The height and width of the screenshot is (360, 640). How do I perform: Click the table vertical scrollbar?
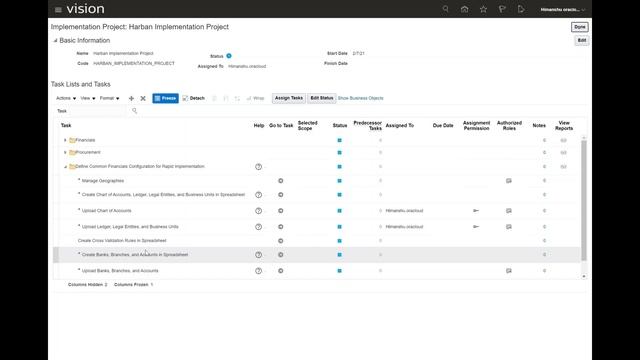click(x=584, y=200)
